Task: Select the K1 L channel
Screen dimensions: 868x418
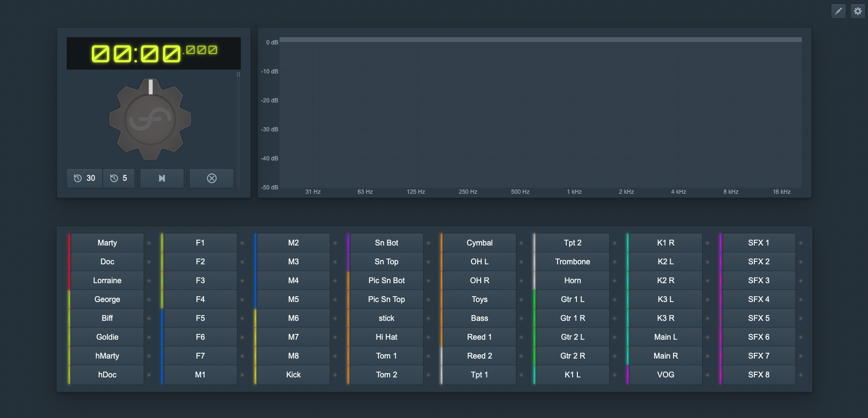Action: pos(573,375)
